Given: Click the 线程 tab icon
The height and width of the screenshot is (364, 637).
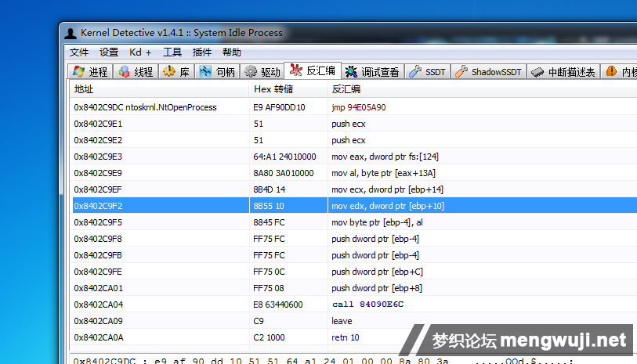Looking at the screenshot, I should [124, 72].
